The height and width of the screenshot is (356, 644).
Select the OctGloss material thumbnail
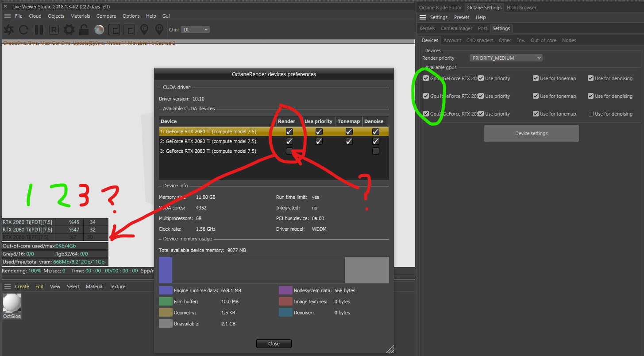pos(12,303)
